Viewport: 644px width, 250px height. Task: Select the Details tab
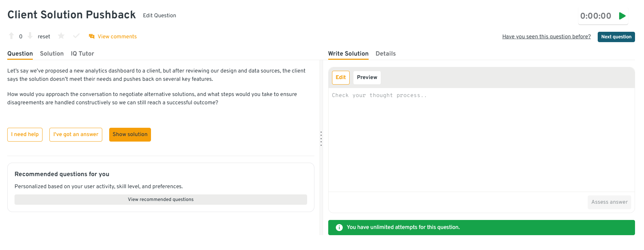[386, 54]
